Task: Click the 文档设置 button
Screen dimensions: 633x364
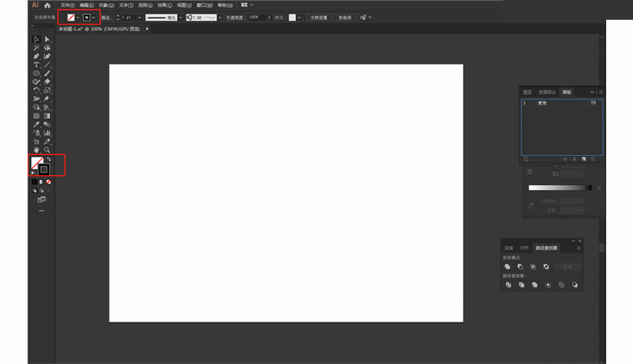Action: 319,17
